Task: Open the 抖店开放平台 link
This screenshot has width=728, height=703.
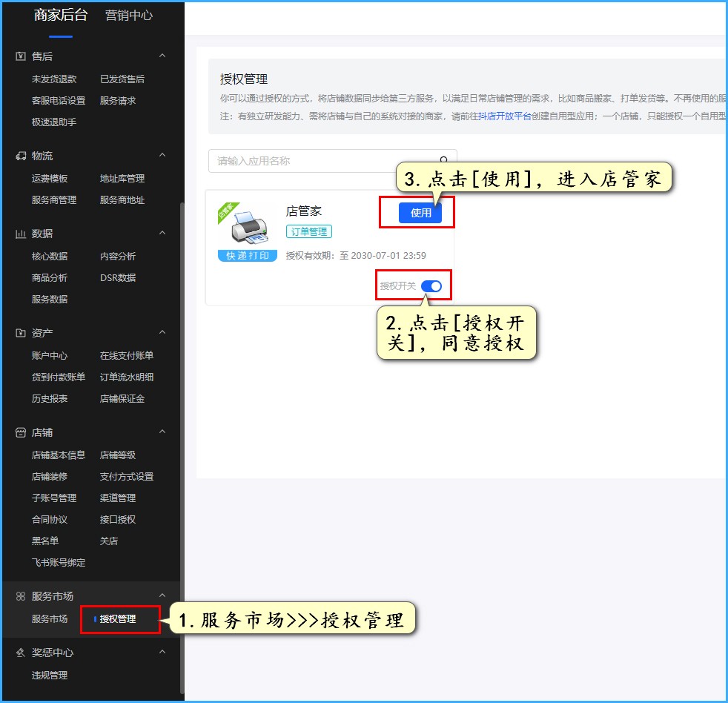Action: pos(505,116)
